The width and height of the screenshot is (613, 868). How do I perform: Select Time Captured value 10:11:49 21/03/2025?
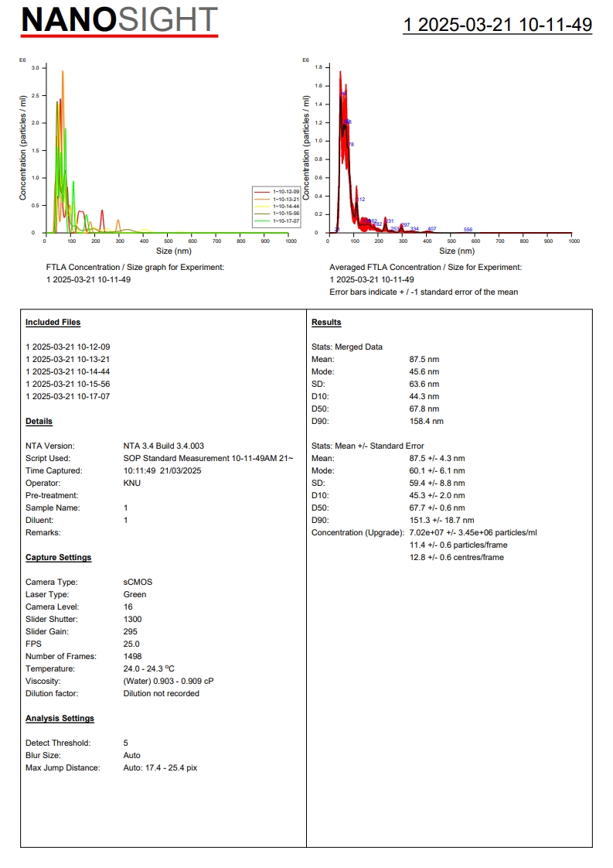click(162, 471)
